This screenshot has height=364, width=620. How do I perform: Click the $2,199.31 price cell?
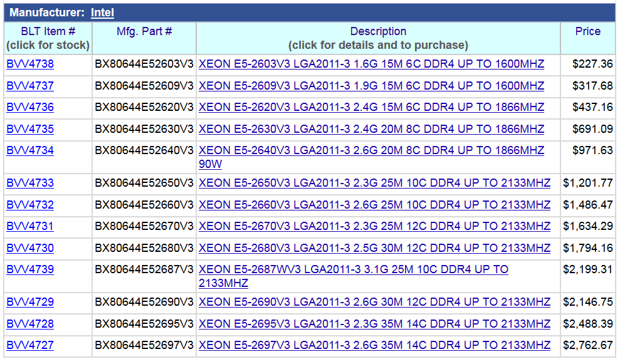pyautogui.click(x=588, y=276)
